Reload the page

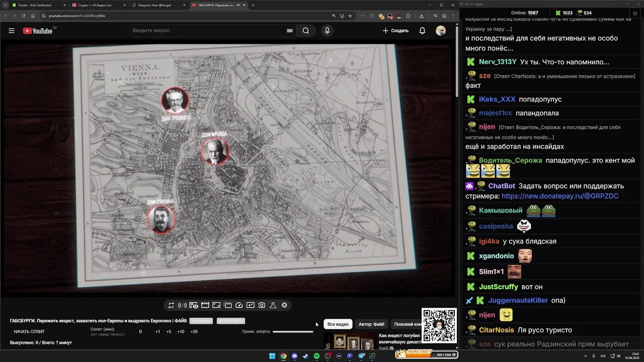tap(24, 16)
